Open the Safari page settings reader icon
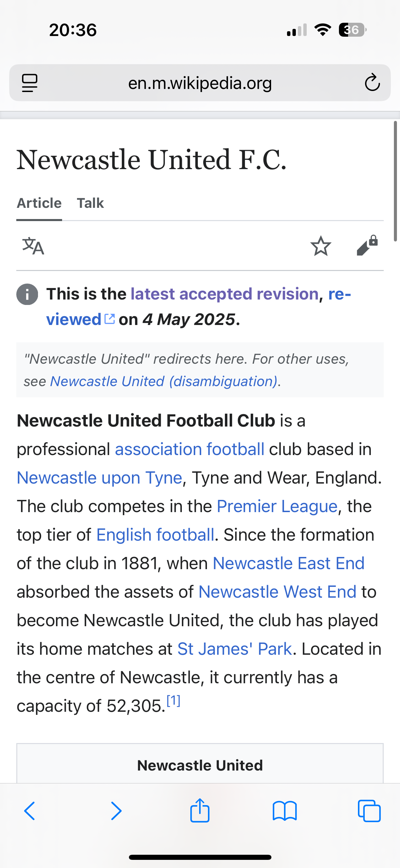400x868 pixels. [x=30, y=83]
